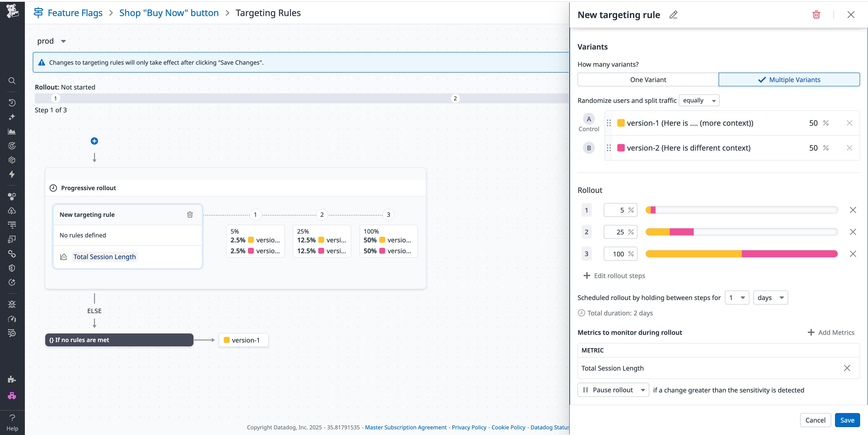The height and width of the screenshot is (435, 868).
Task: Click the Datadog dog logo top left
Action: [12, 11]
